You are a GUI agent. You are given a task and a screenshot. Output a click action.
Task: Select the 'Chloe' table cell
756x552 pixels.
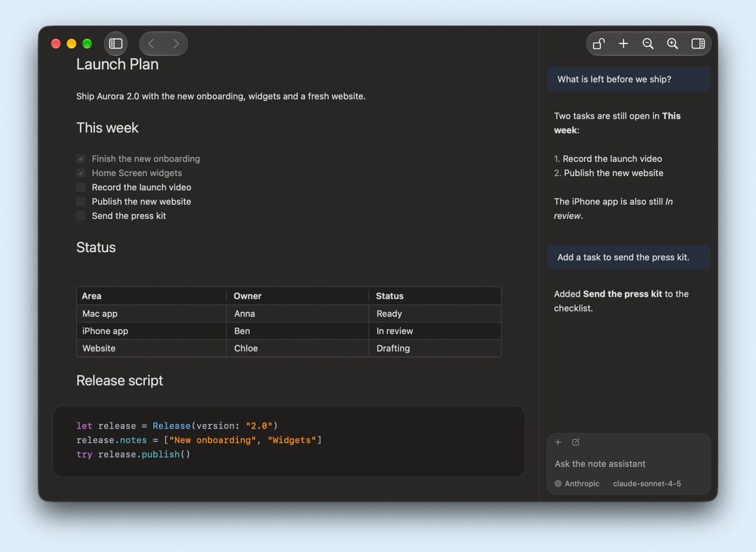297,348
